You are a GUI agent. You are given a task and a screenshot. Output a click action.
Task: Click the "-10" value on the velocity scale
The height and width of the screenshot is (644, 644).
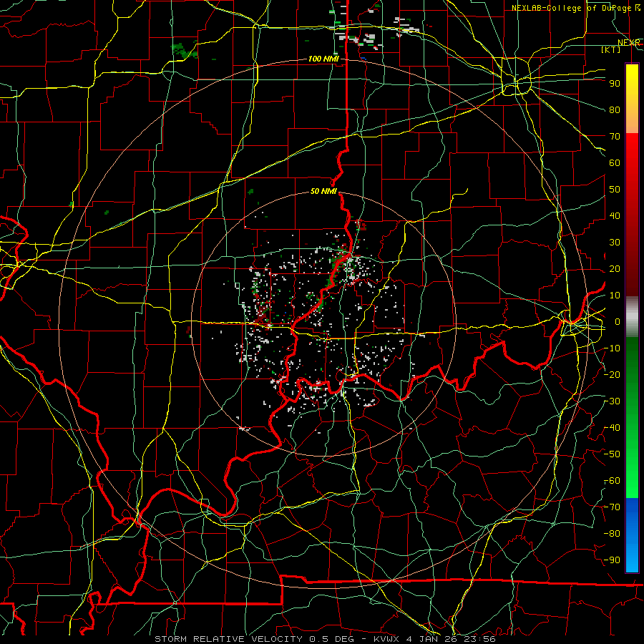point(613,348)
